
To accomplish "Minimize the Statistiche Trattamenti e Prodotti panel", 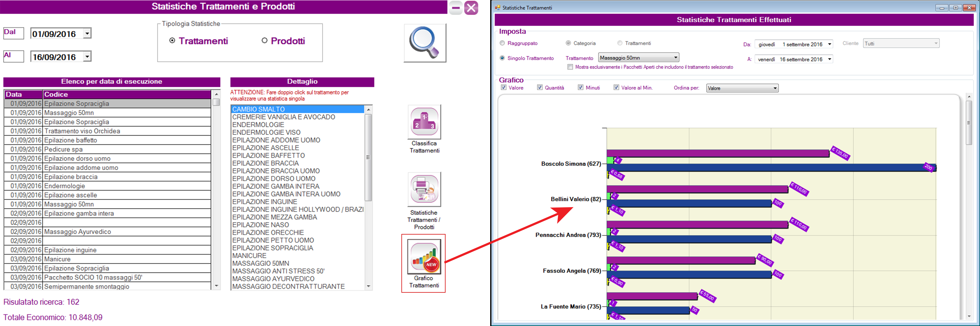I will (x=455, y=8).
